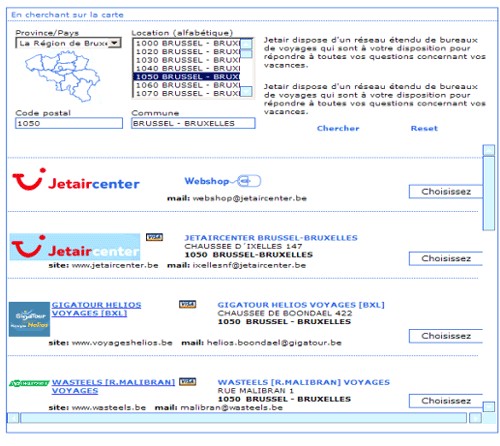This screenshot has height=446, width=500.
Task: Click the Wasteels green logo
Action: [x=29, y=383]
